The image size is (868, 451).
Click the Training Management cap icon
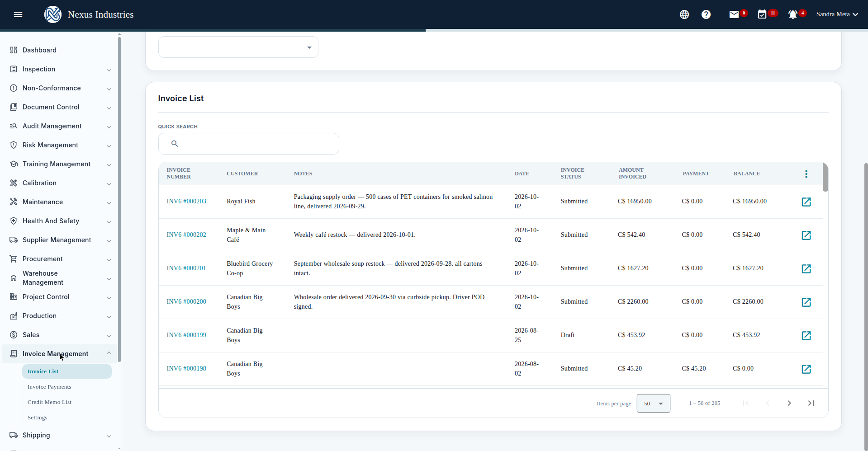14,164
